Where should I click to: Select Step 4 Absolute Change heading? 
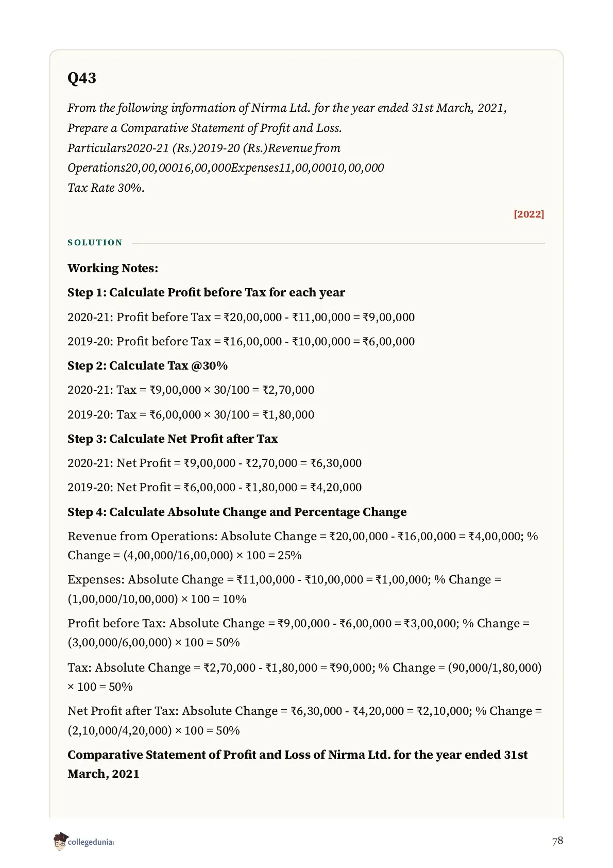pyautogui.click(x=237, y=512)
